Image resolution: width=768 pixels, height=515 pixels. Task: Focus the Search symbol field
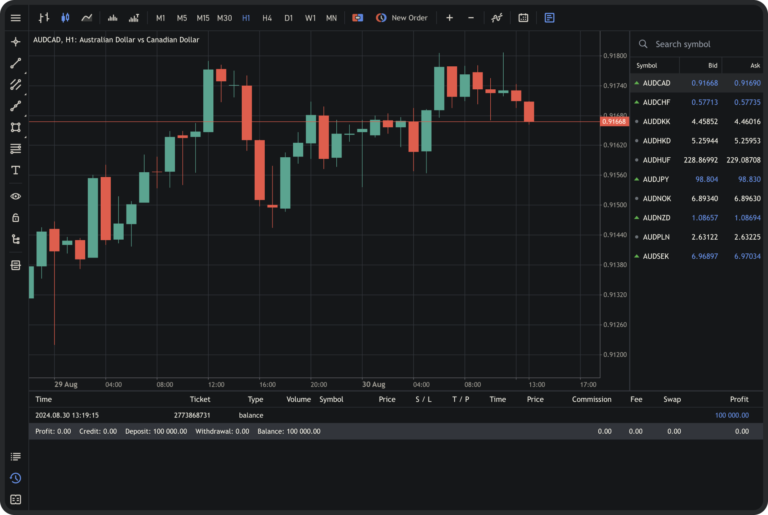pos(696,44)
